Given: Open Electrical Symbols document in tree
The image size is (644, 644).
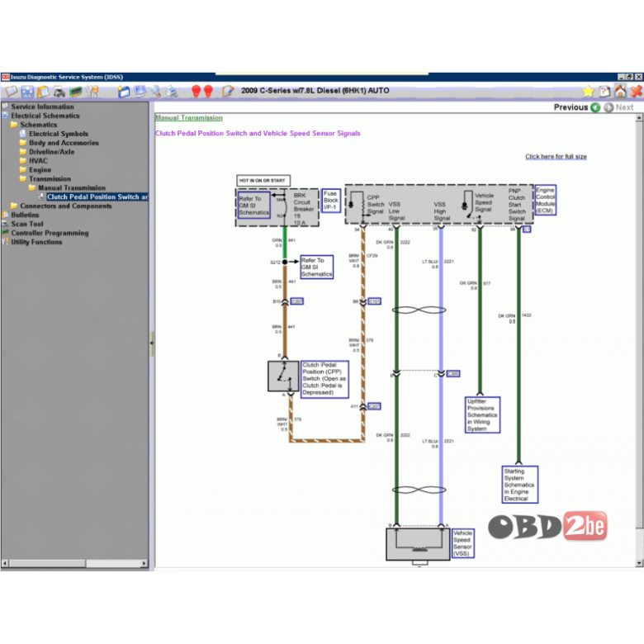Looking at the screenshot, I should pos(59,134).
